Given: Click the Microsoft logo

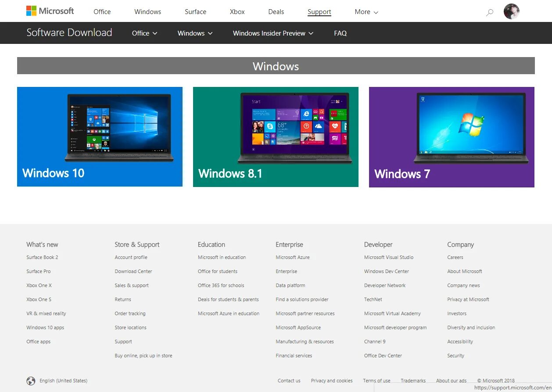Looking at the screenshot, I should pyautogui.click(x=50, y=11).
